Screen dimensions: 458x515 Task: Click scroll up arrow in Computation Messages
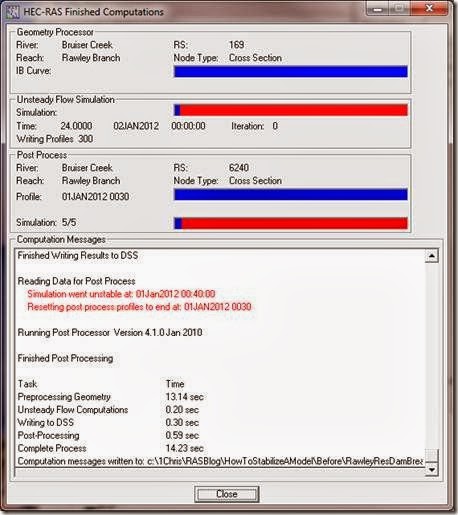[x=432, y=256]
